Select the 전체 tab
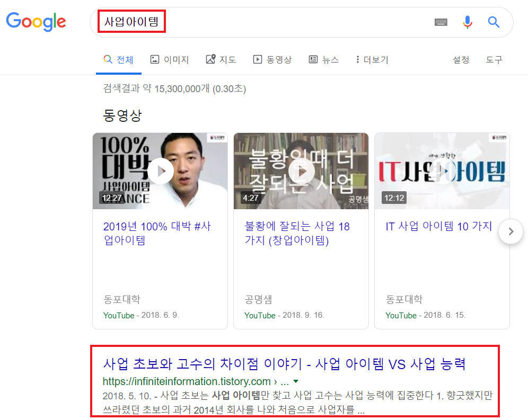This screenshot has width=528, height=420. 119,59
